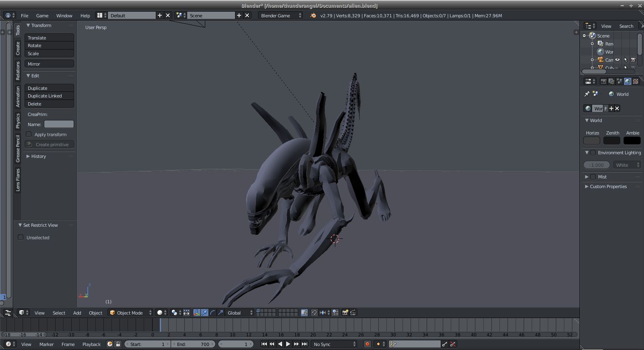
Task: Click the Mirror button
Action: click(49, 64)
